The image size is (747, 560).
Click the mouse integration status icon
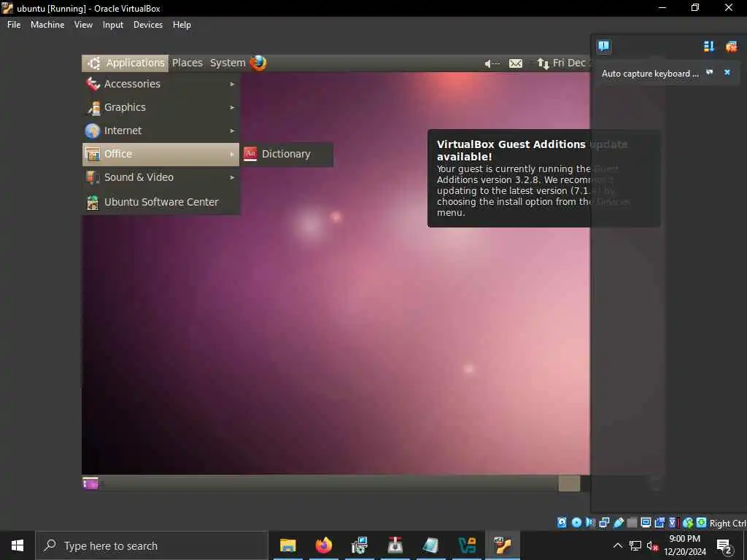(687, 523)
